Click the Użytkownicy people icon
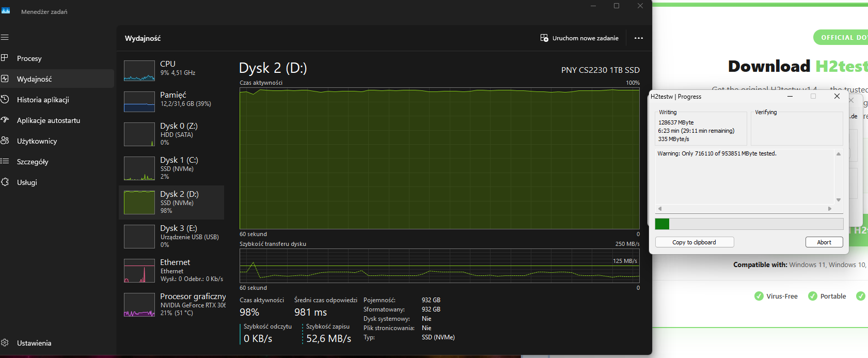This screenshot has width=868, height=358. (x=5, y=141)
